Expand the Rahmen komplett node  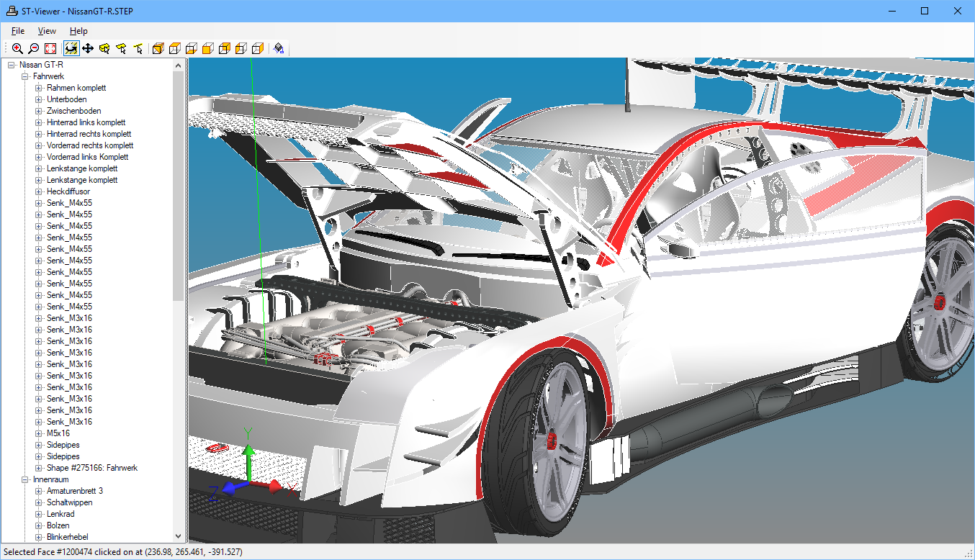39,88
